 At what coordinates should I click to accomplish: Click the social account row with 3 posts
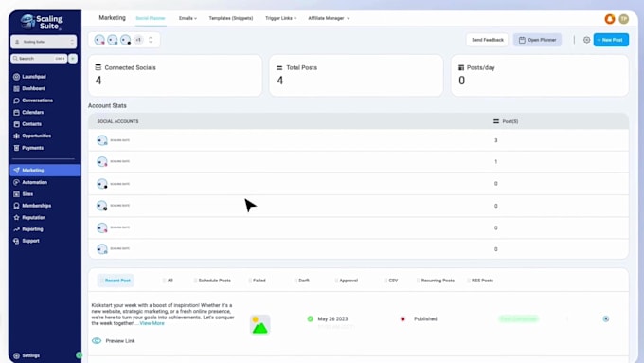pyautogui.click(x=358, y=140)
